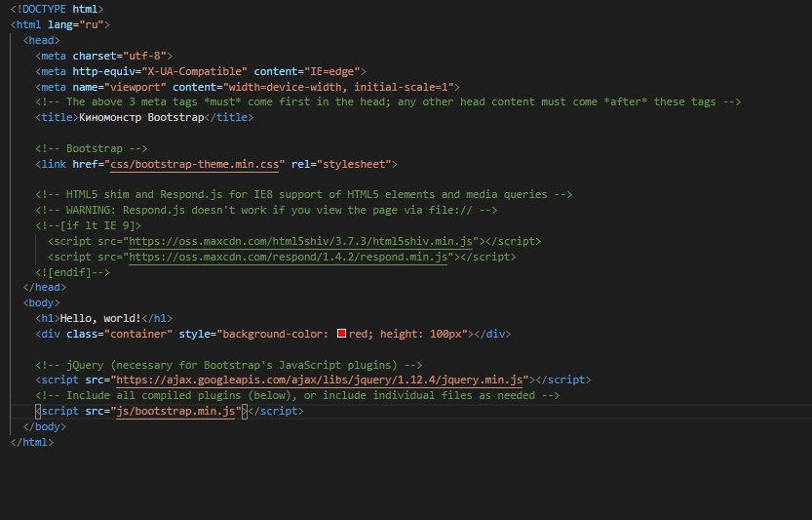Click the WARNING Respond.js comment line
812x520 pixels.
click(266, 210)
